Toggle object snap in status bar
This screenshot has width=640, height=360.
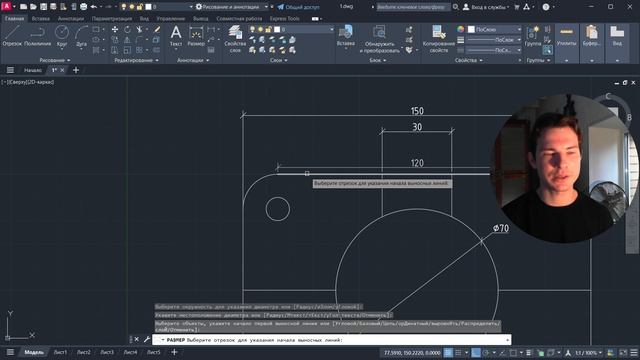point(513,352)
